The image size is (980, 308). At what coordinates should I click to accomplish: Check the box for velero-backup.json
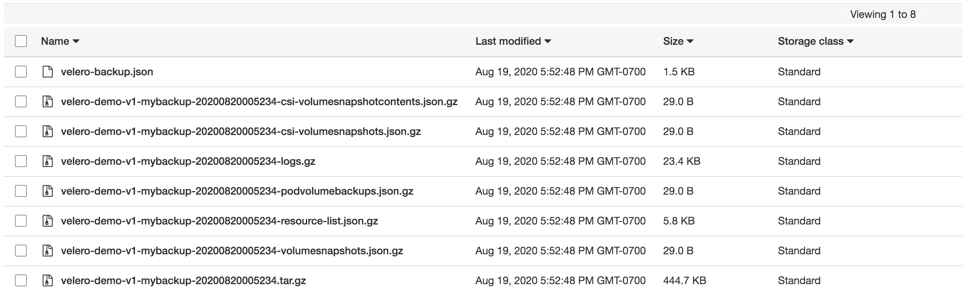tap(21, 72)
